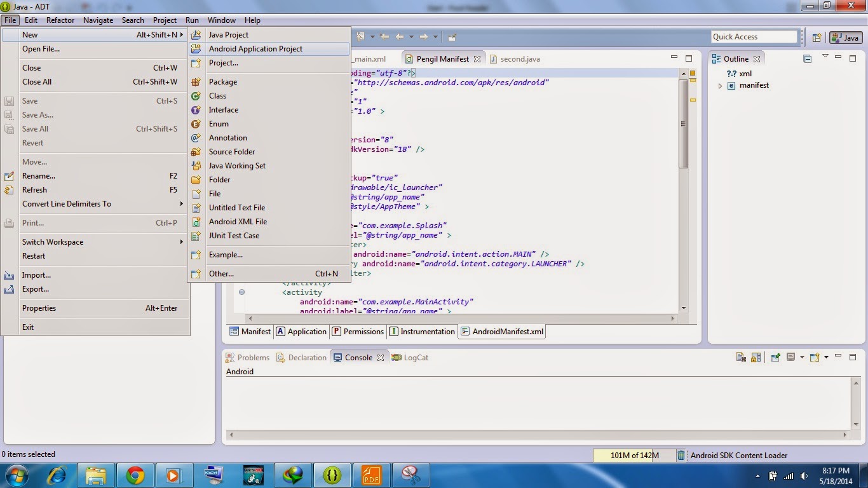Click the Pin Console icon in the Console toolbar

(775, 357)
